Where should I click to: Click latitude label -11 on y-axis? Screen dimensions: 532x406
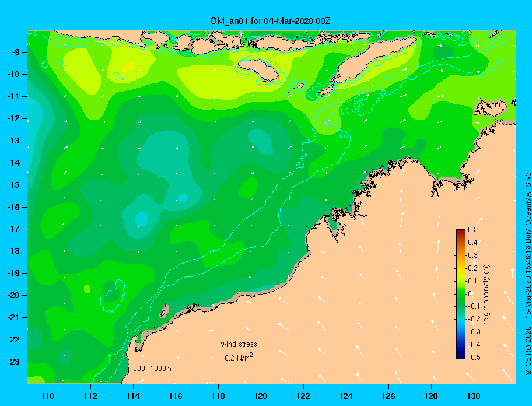click(x=13, y=96)
